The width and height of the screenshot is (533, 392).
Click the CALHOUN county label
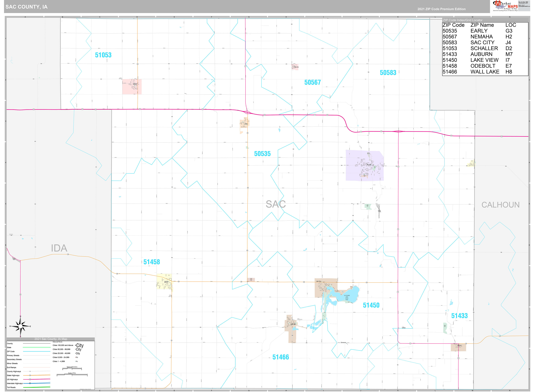click(500, 205)
